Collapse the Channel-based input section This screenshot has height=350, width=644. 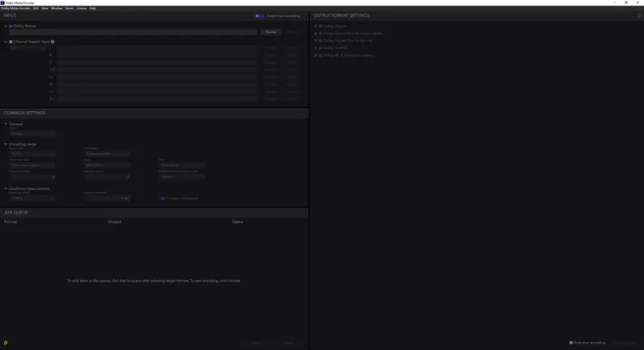tap(6, 42)
